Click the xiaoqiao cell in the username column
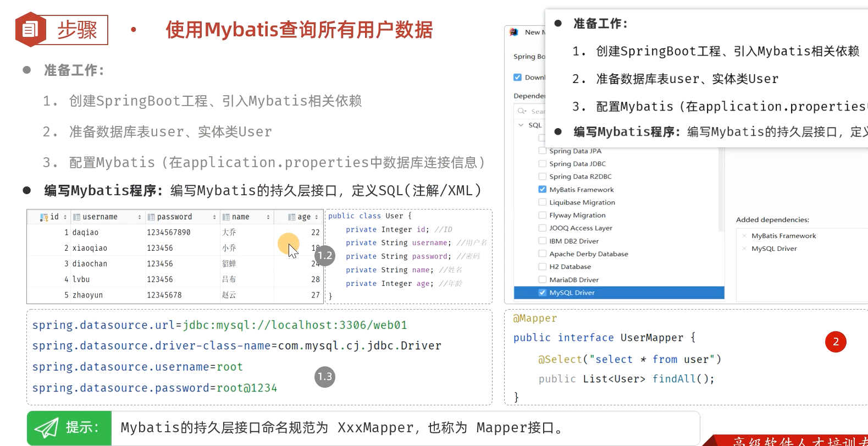The image size is (868, 446). click(x=90, y=248)
